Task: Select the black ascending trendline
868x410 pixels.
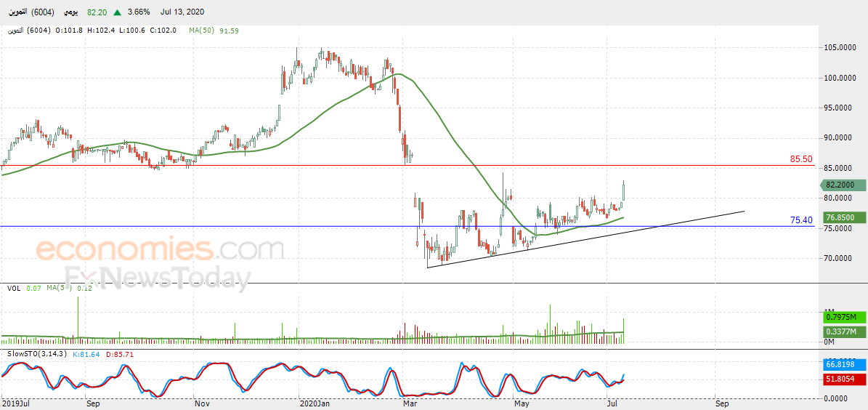Action: (x=585, y=239)
